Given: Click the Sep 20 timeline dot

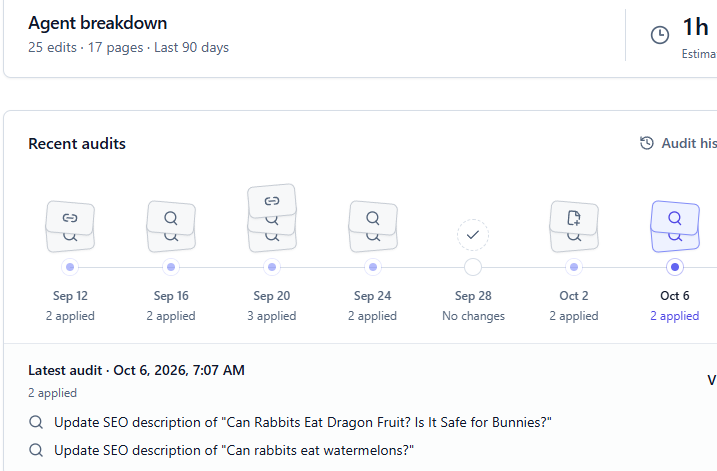Looking at the screenshot, I should 272,267.
